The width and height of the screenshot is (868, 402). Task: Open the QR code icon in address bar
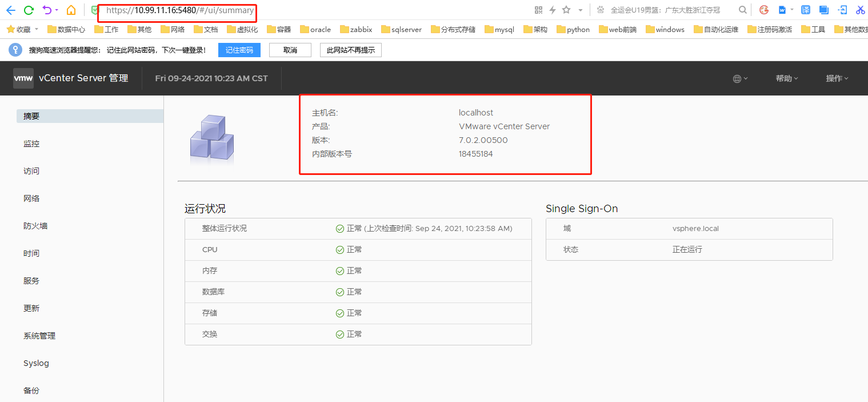(538, 10)
